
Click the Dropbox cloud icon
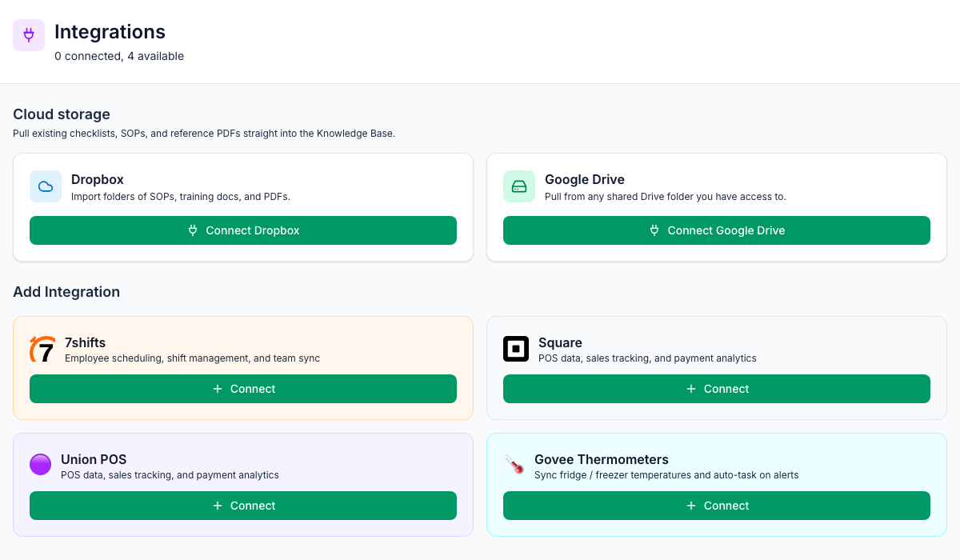[x=46, y=186]
